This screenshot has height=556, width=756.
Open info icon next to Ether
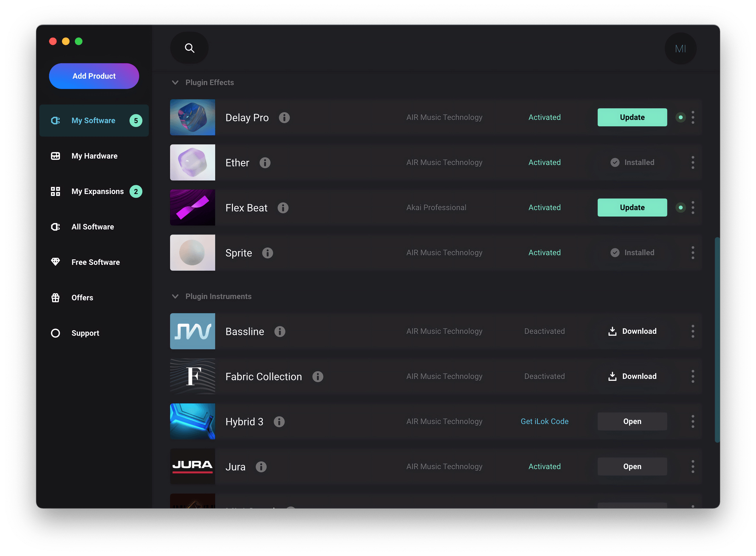(x=265, y=163)
